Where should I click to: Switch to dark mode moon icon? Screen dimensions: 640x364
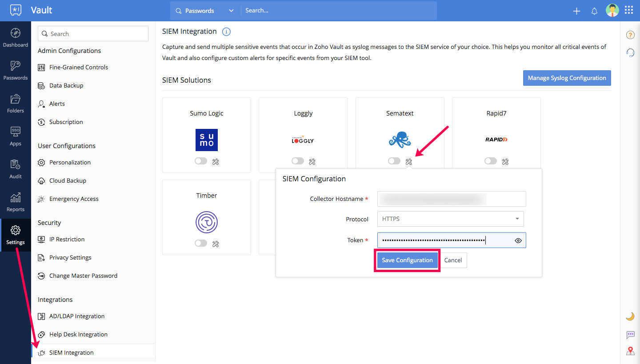pos(630,316)
